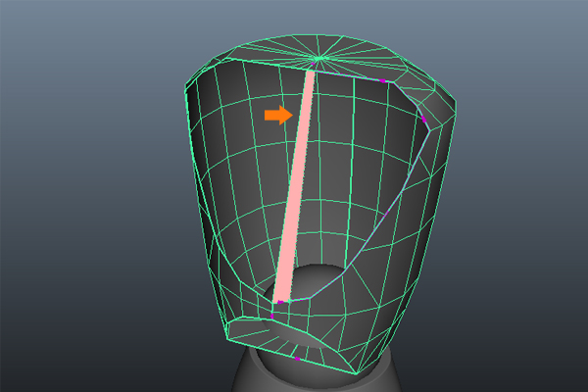This screenshot has height=392, width=588.
Task: Pick the magenta vertex on the mesh's bottom edge
Action: pyautogui.click(x=297, y=359)
